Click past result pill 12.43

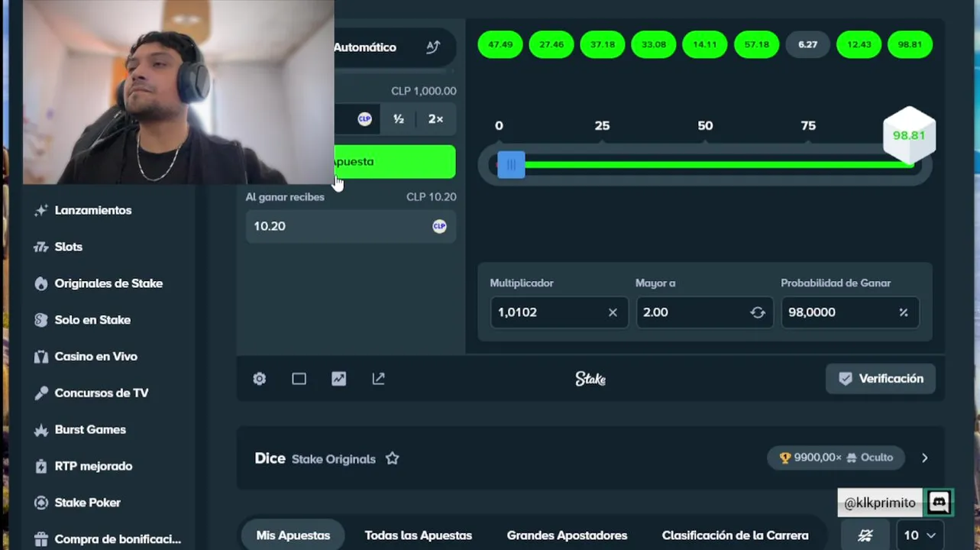(x=859, y=44)
